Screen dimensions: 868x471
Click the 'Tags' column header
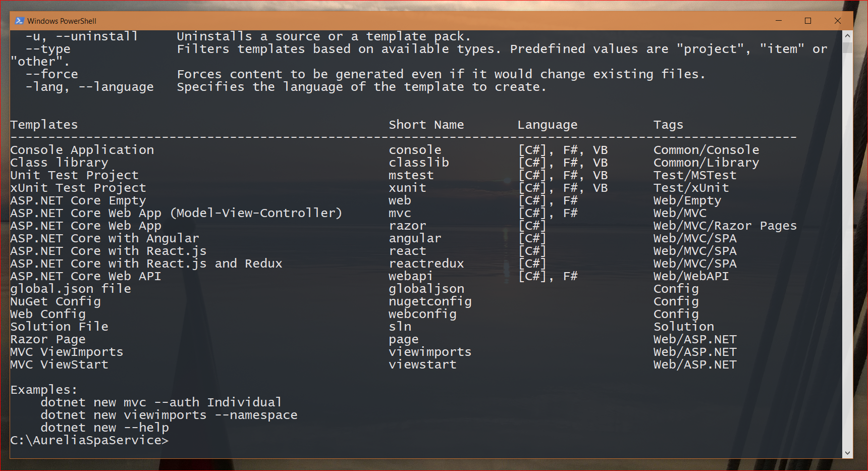point(669,125)
